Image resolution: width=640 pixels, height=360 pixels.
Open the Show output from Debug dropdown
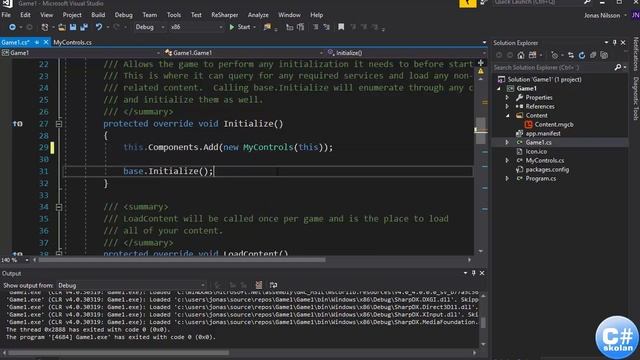pos(131,285)
